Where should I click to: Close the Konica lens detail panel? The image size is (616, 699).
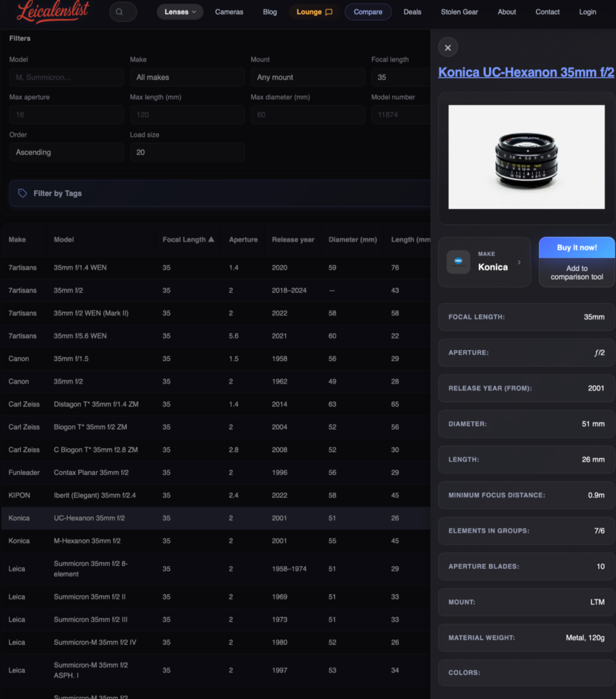click(x=448, y=47)
